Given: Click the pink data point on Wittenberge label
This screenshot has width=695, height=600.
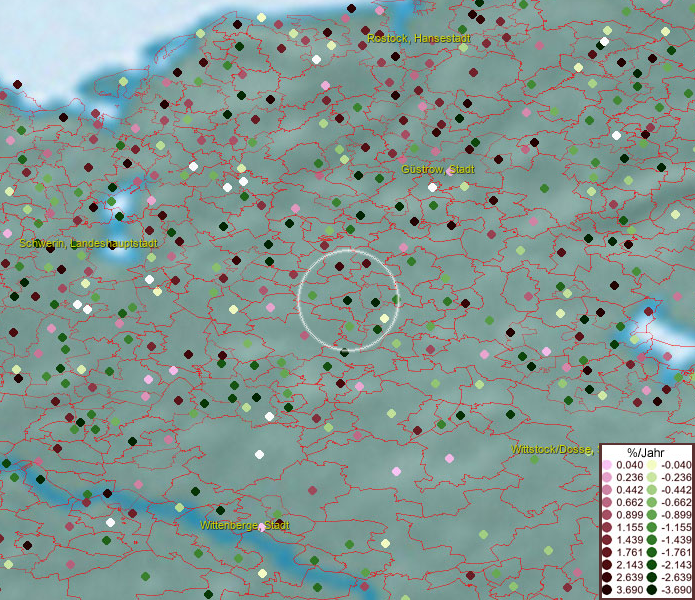Looking at the screenshot, I should click(x=262, y=527).
